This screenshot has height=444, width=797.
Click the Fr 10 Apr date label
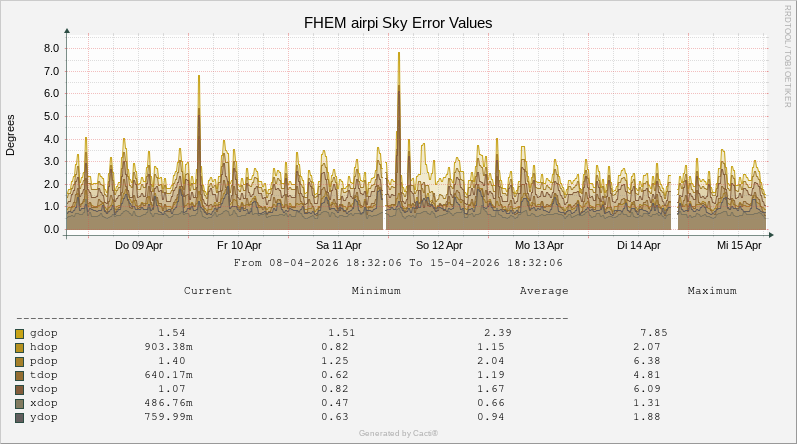coord(239,245)
